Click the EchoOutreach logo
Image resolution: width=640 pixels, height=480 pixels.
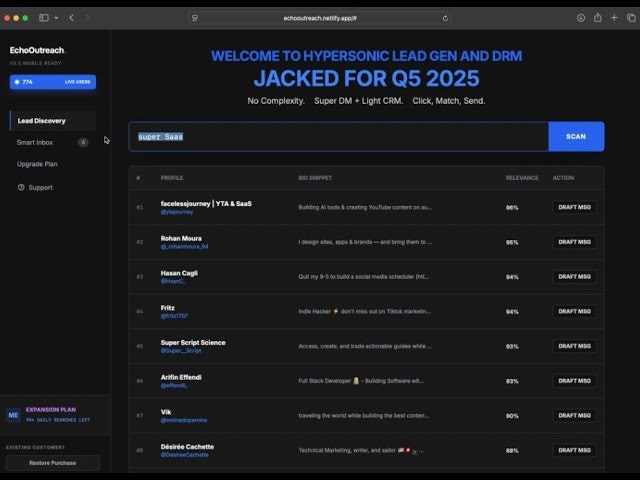point(38,50)
